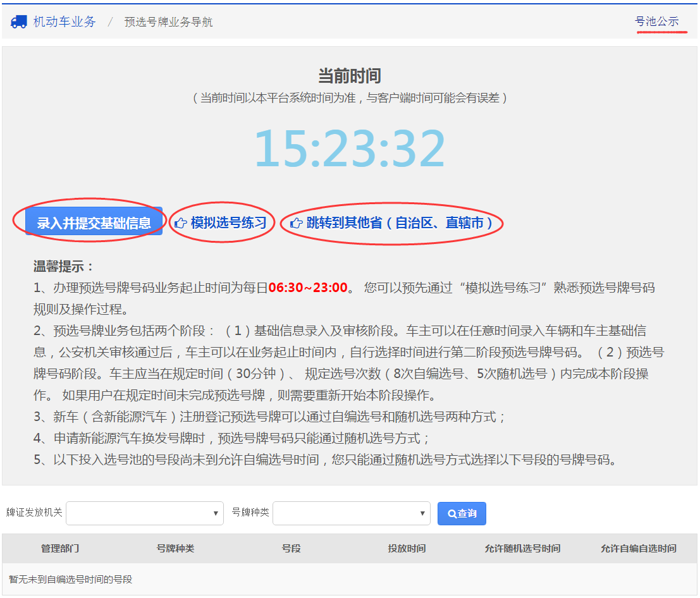Open the 机动车业务 breadcrumb link

(64, 21)
